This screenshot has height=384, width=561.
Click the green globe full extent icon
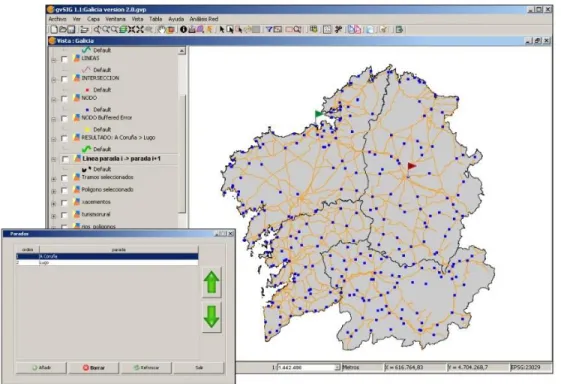pyautogui.click(x=123, y=29)
